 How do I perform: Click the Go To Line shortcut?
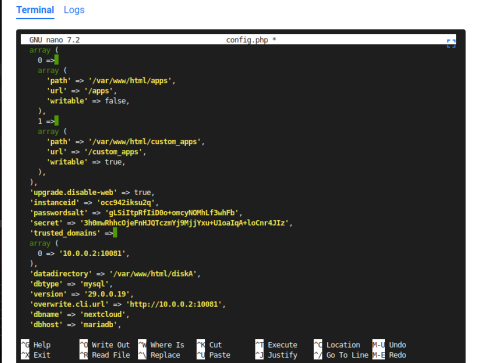point(341,355)
